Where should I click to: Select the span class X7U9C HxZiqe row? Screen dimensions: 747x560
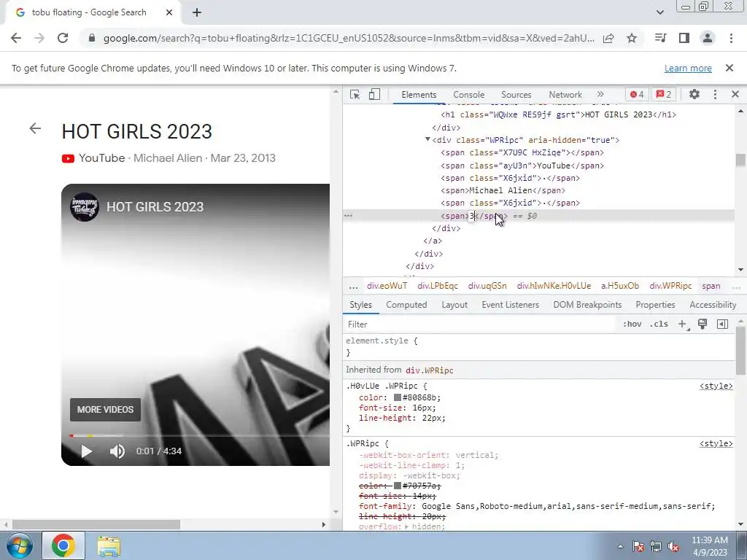pos(522,153)
